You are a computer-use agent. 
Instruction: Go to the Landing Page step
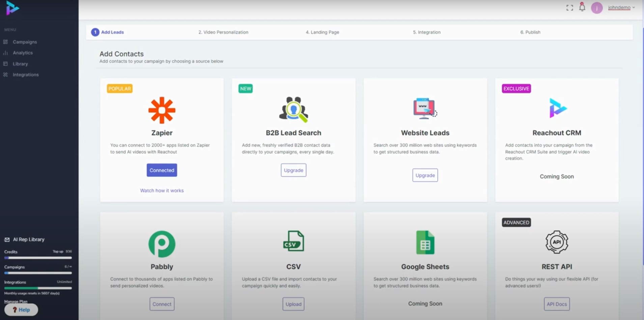click(x=323, y=32)
